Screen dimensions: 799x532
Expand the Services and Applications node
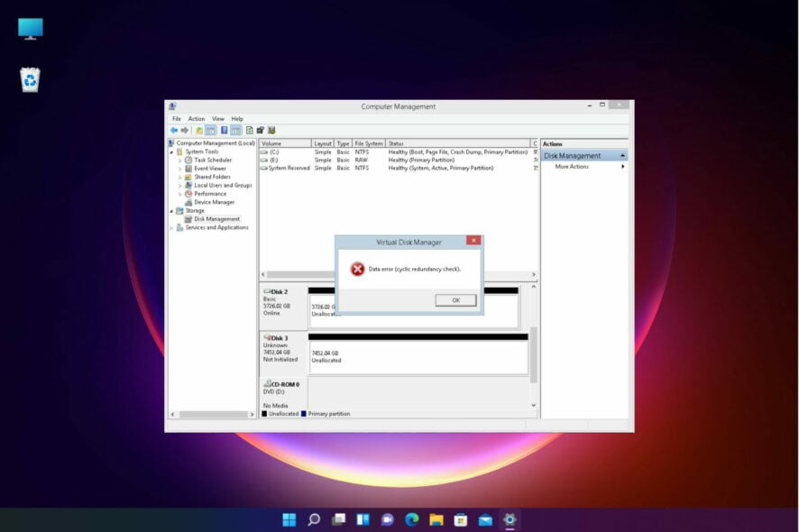pyautogui.click(x=171, y=227)
